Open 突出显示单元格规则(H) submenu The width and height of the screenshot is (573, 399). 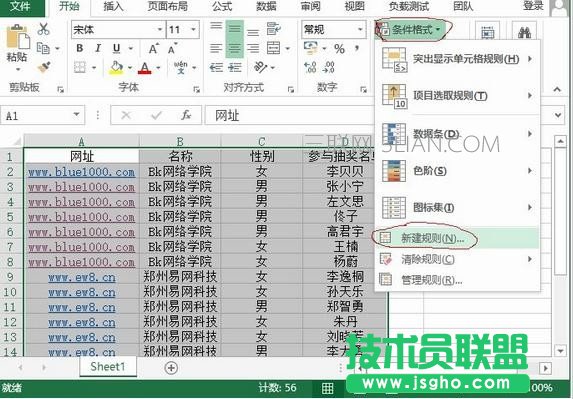(x=457, y=58)
